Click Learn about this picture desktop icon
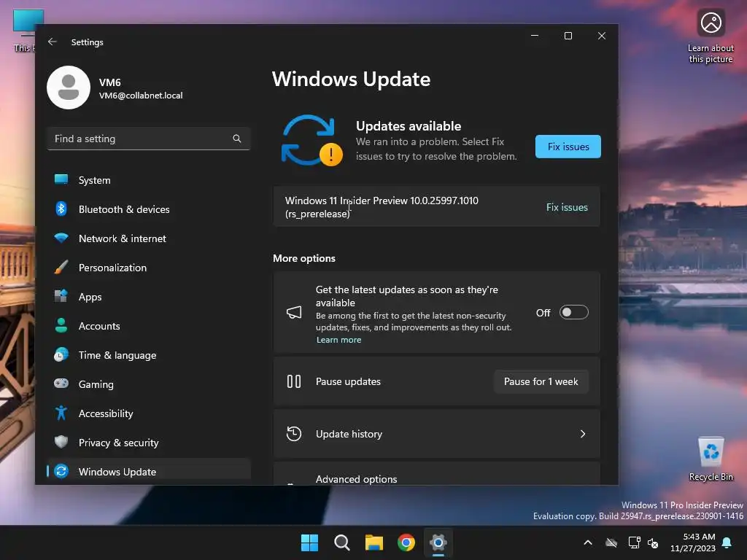The image size is (747, 560). pos(711,37)
